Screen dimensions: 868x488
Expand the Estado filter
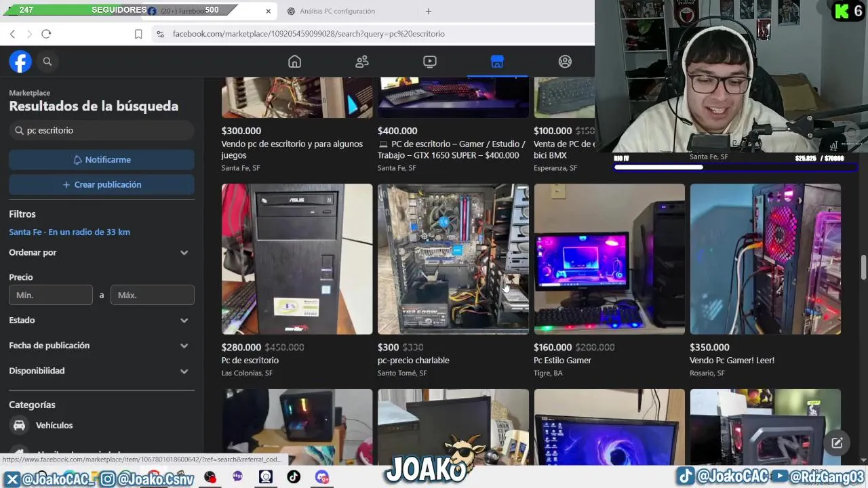(102, 320)
